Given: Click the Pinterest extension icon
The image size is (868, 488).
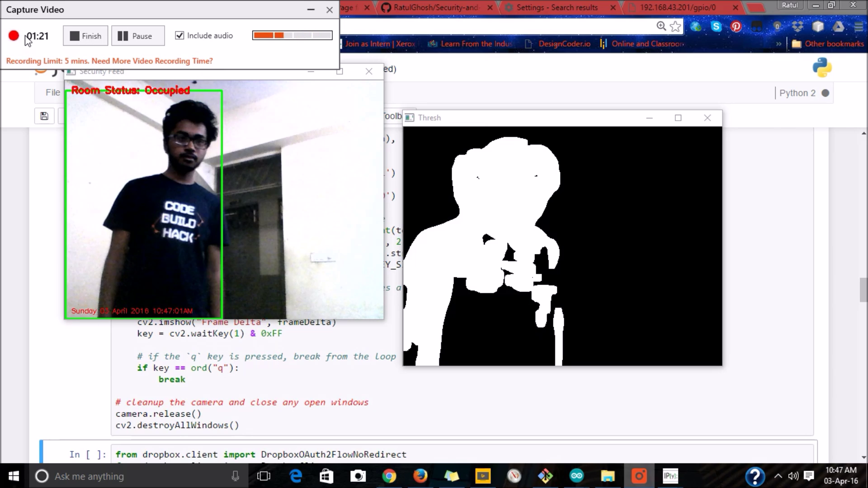Looking at the screenshot, I should tap(736, 27).
